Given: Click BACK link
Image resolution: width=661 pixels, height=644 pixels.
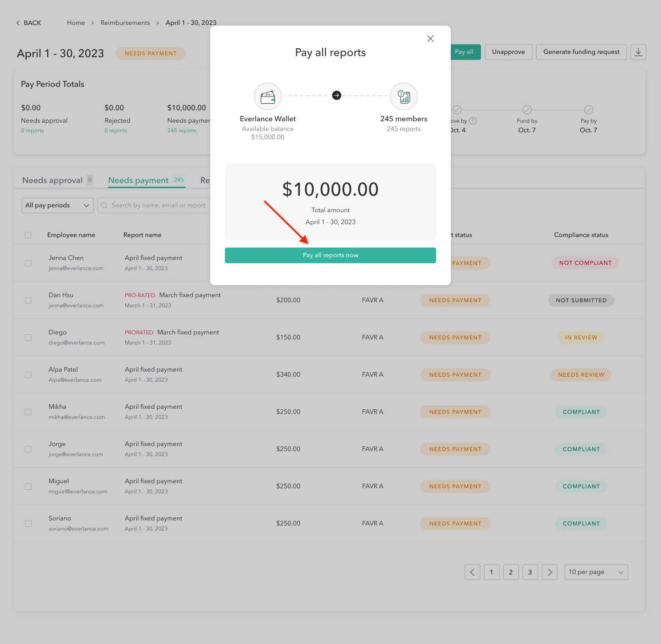Looking at the screenshot, I should click(28, 23).
